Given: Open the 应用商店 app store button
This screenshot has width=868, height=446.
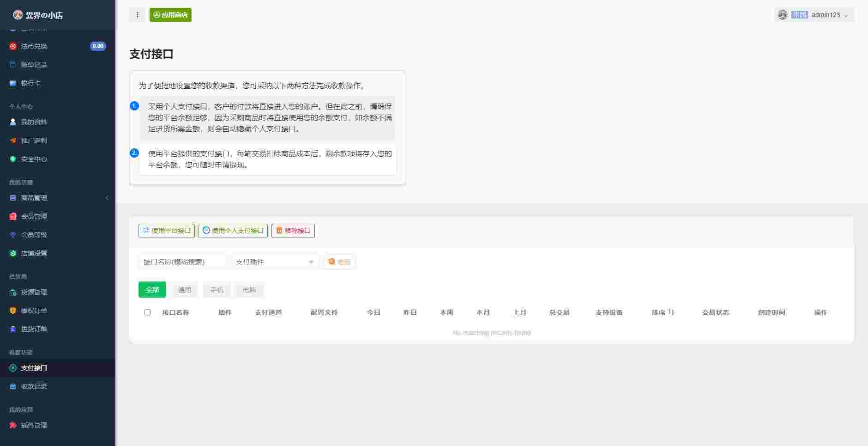Looking at the screenshot, I should pos(170,15).
